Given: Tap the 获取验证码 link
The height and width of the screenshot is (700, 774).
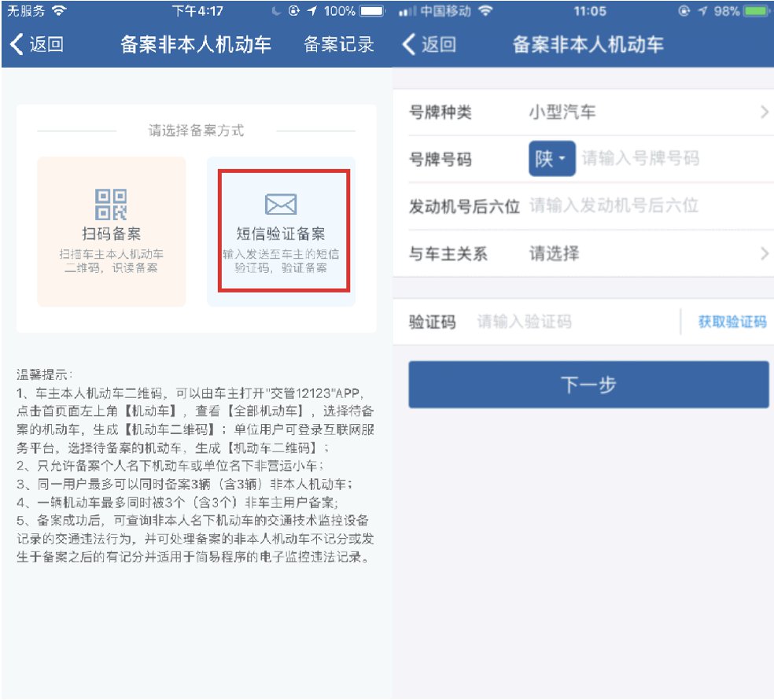Looking at the screenshot, I should (732, 322).
